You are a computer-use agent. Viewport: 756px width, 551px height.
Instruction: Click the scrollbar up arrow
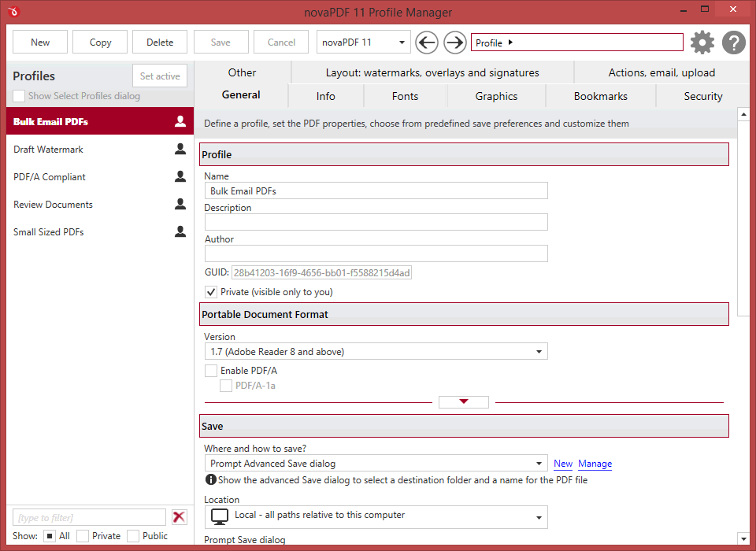(743, 114)
